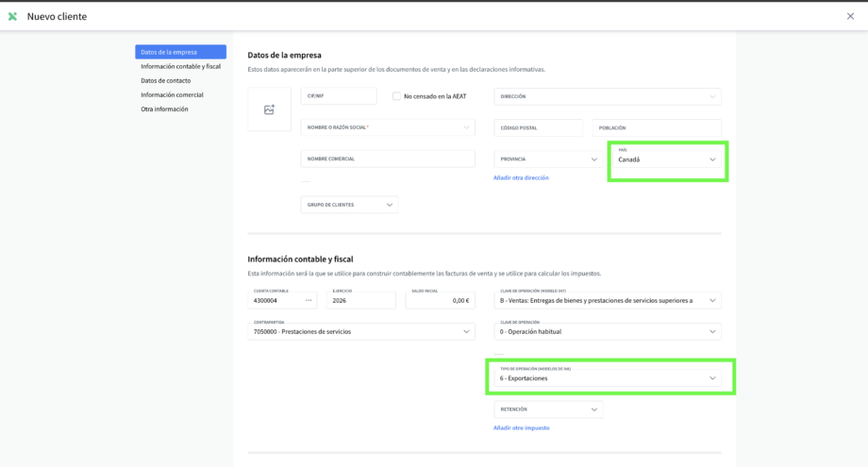Viewport: 868px width, 467px height.
Task: Click the app logo next to Nuevo cliente
Action: (x=12, y=16)
